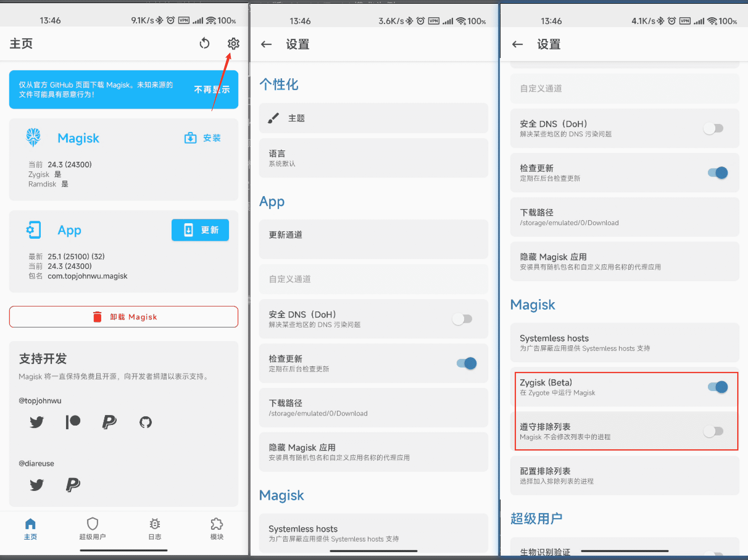Switch to the 主页 tab in bottom navigation

tap(31, 529)
